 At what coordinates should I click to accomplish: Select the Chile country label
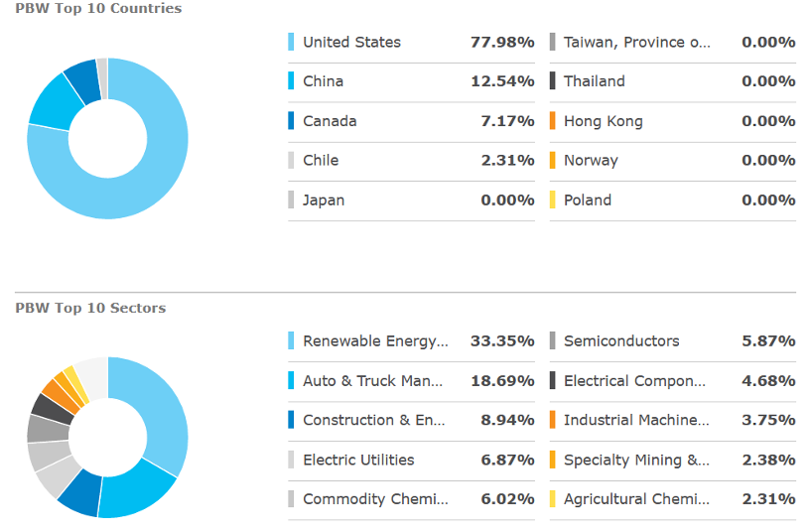coord(321,161)
